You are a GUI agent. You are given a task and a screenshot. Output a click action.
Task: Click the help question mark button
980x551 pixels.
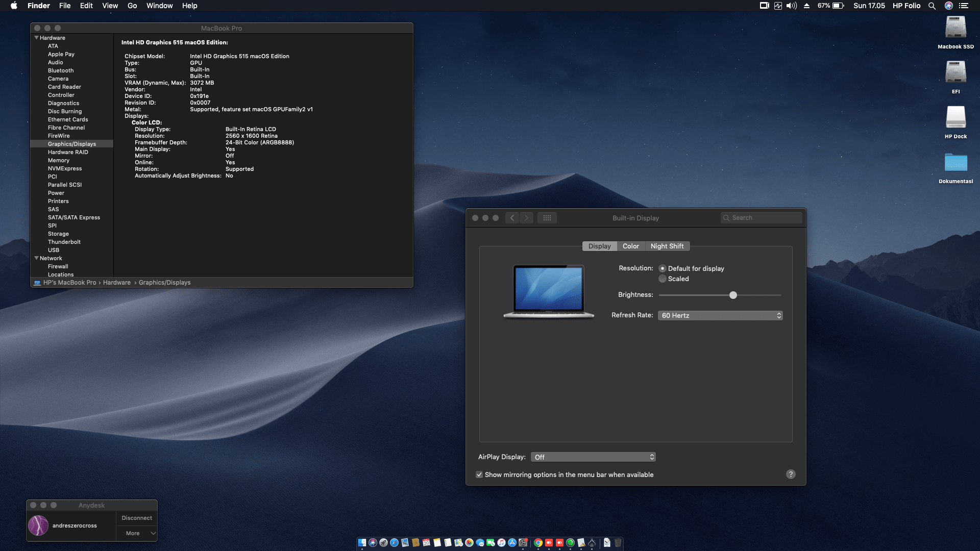tap(791, 474)
